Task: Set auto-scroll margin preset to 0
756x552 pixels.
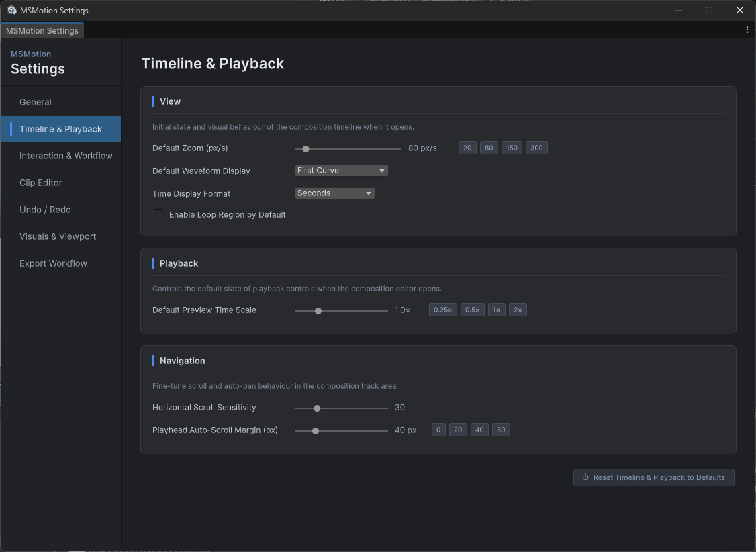Action: 438,430
